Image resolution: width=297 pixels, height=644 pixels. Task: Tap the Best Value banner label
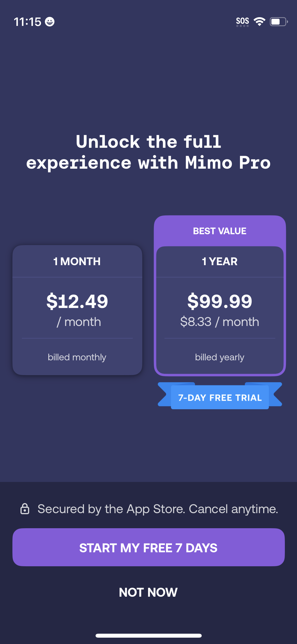[x=220, y=231]
